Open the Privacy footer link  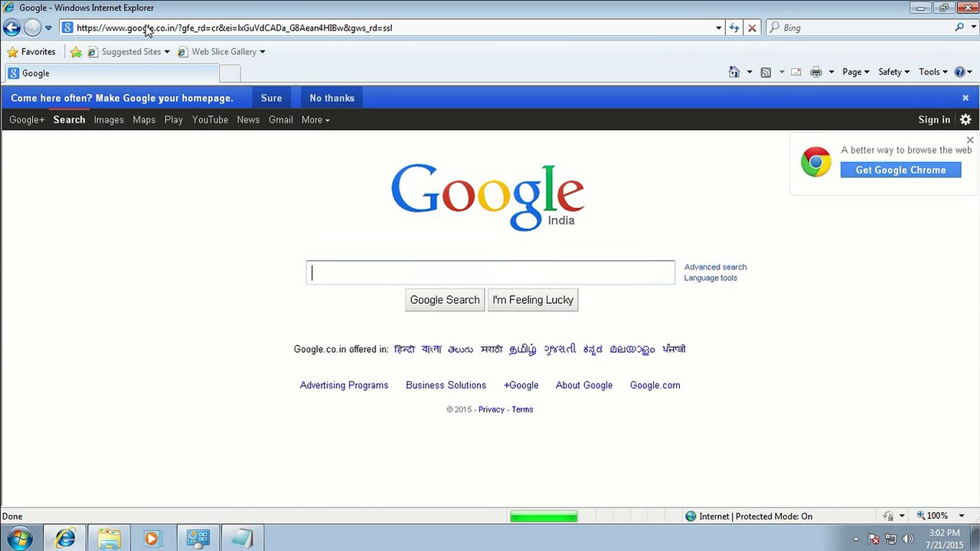click(x=492, y=409)
